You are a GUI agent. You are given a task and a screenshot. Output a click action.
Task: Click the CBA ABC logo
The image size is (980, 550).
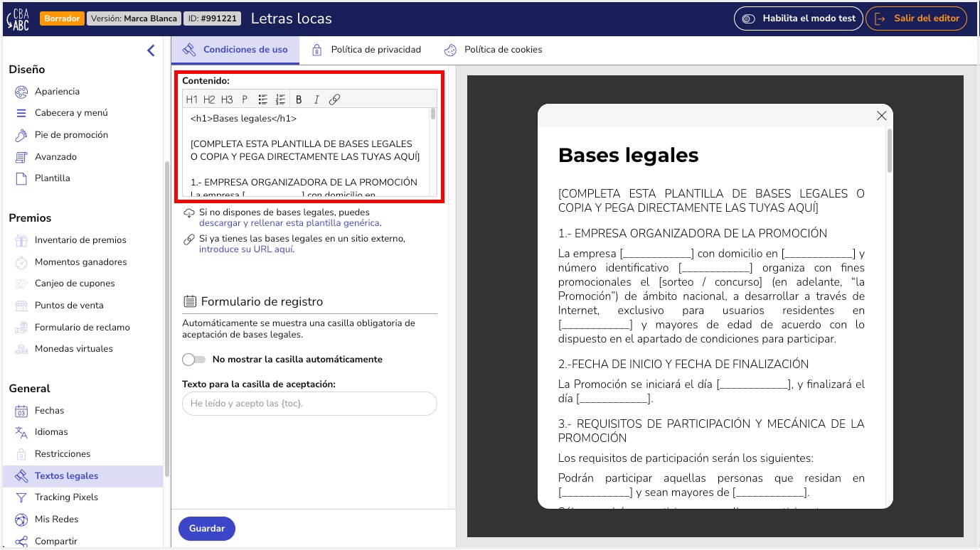point(18,18)
